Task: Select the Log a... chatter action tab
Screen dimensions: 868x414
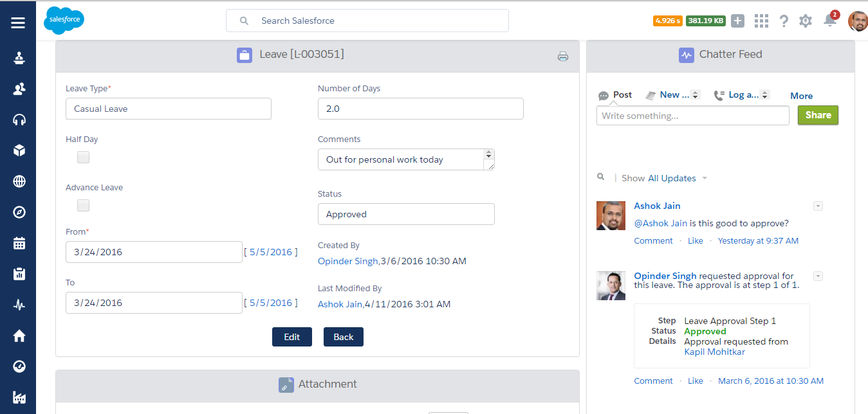Action: click(737, 95)
